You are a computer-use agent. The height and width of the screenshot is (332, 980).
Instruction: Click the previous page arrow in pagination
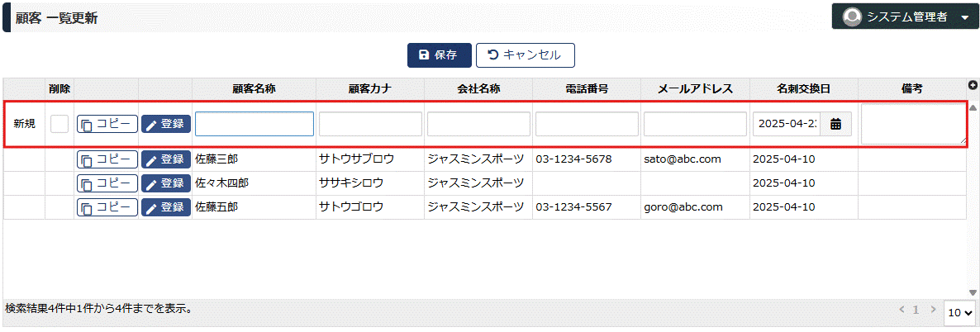(902, 310)
